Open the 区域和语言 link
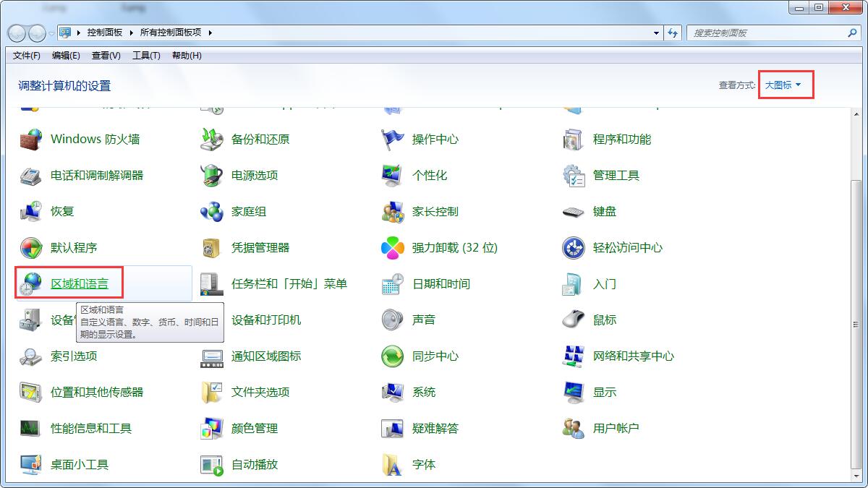Screen dimensions: 868x488 point(80,284)
